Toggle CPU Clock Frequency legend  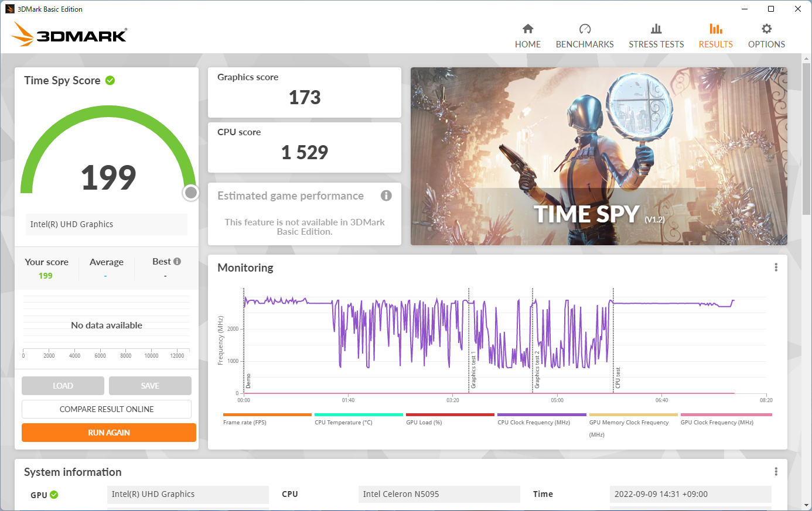click(541, 419)
